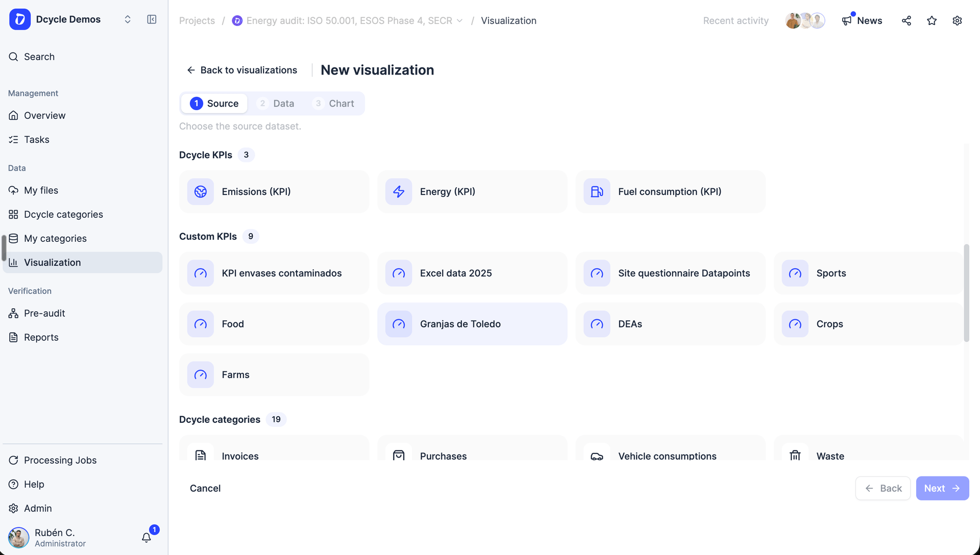The width and height of the screenshot is (980, 555).
Task: Open Visualization in the sidebar
Action: 83,262
